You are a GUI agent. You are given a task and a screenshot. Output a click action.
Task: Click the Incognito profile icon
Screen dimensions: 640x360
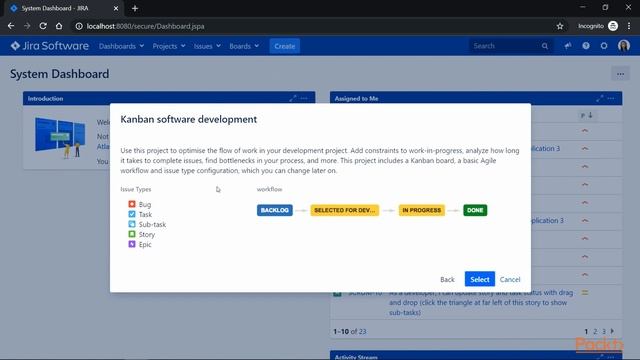coord(613,26)
